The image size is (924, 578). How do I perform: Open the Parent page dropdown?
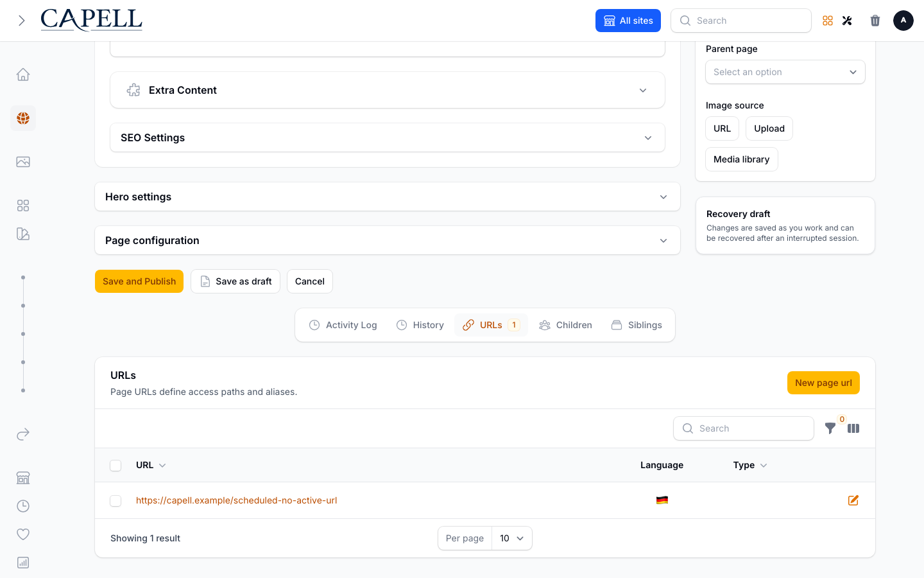tap(785, 72)
